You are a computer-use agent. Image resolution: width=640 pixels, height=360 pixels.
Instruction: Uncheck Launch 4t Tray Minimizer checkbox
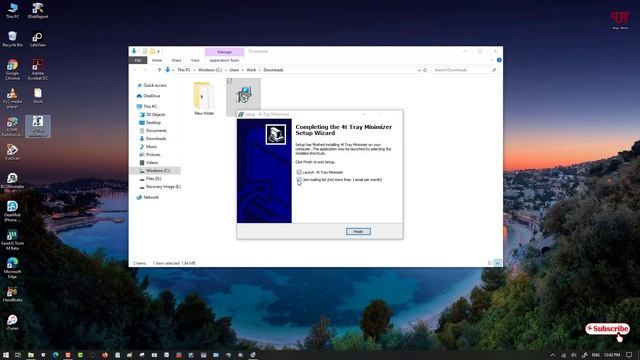pyautogui.click(x=299, y=172)
